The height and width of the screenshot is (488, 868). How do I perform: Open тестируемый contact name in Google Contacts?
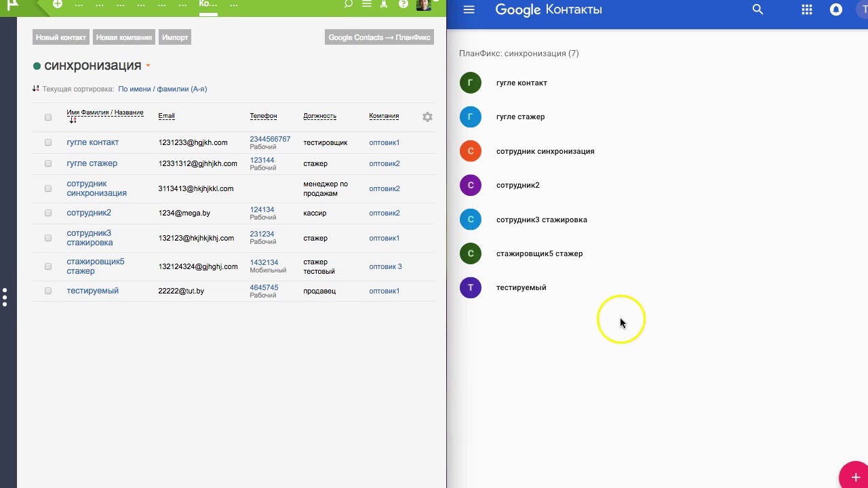coord(521,287)
